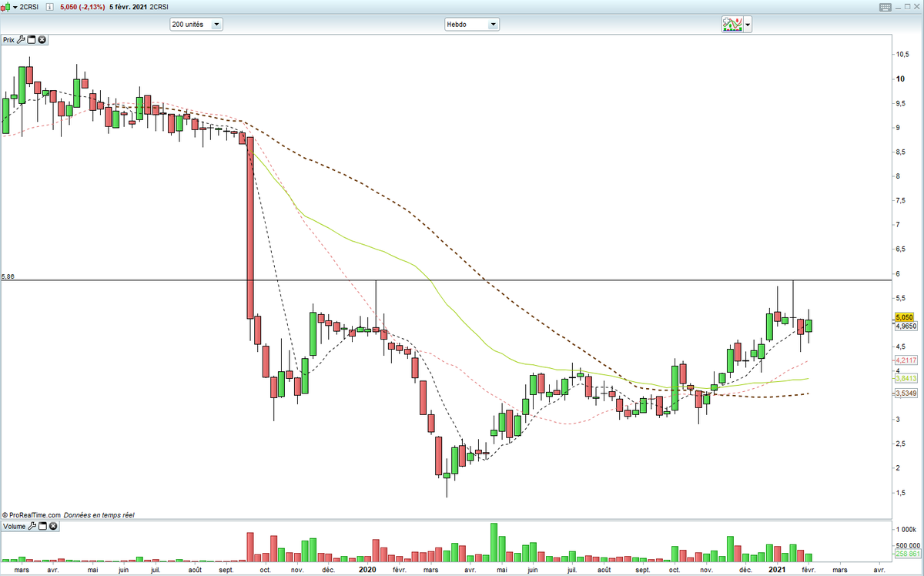Click the 5 févr. 2021 date
924x576 pixels.
point(129,6)
